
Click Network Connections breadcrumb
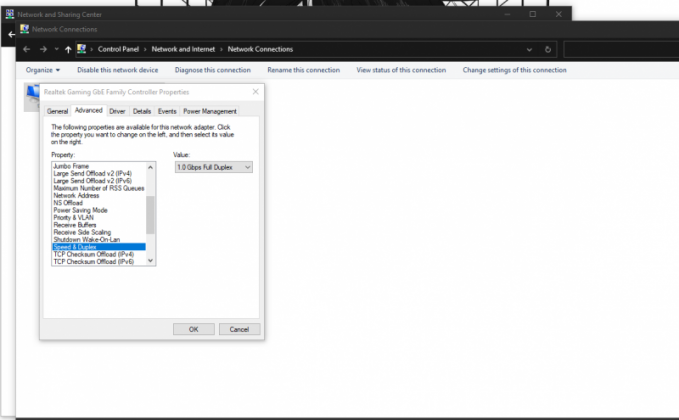click(260, 49)
